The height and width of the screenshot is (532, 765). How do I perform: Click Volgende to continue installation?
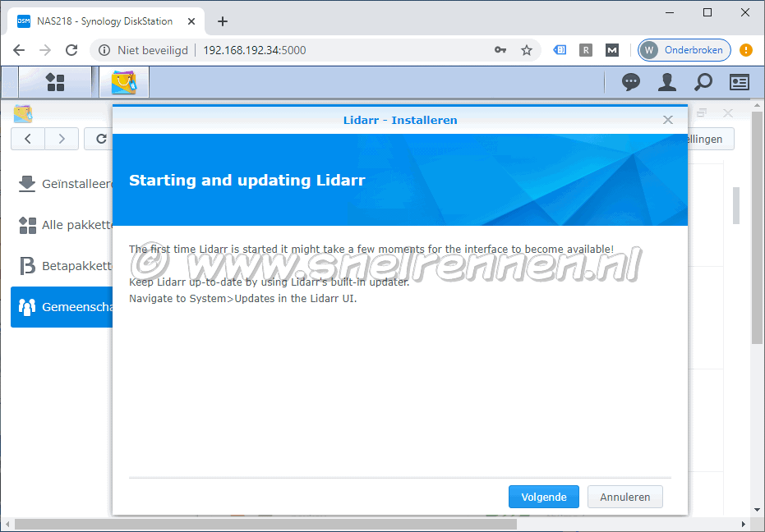[543, 497]
